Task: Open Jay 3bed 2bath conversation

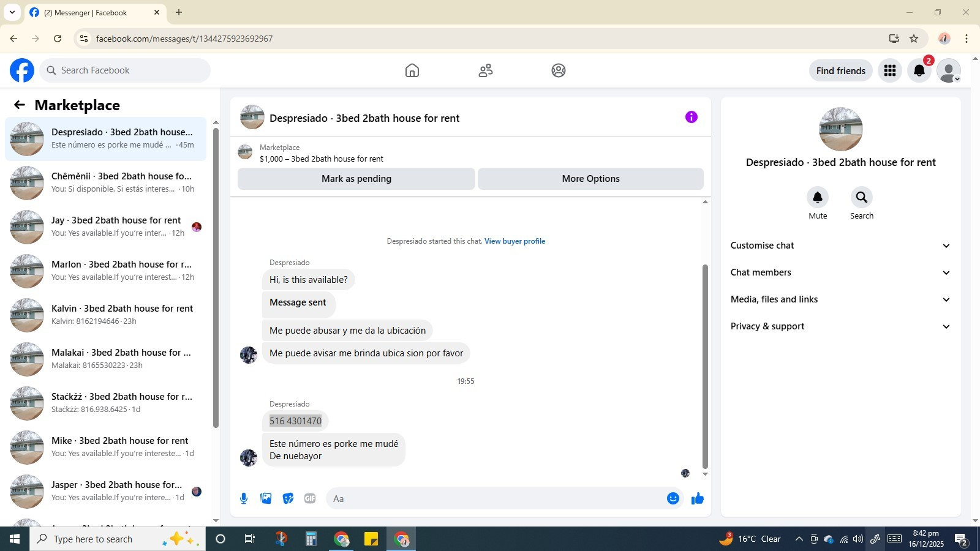Action: coord(105,227)
